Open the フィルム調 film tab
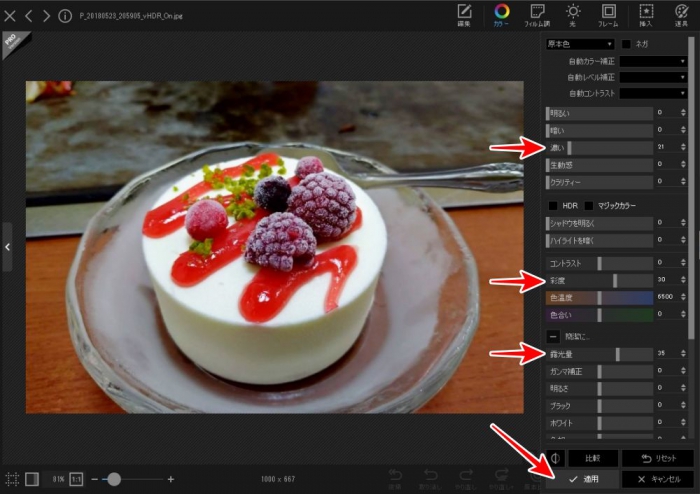 tap(537, 15)
